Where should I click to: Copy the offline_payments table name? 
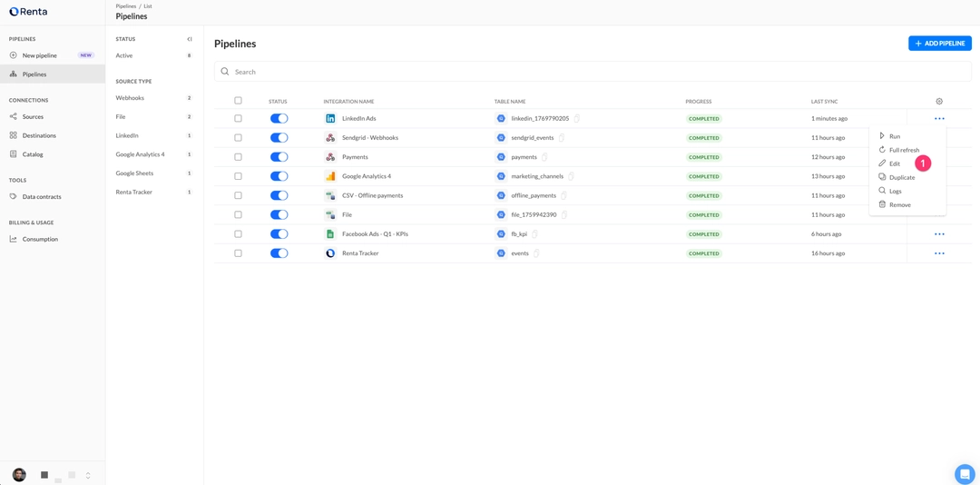563,196
